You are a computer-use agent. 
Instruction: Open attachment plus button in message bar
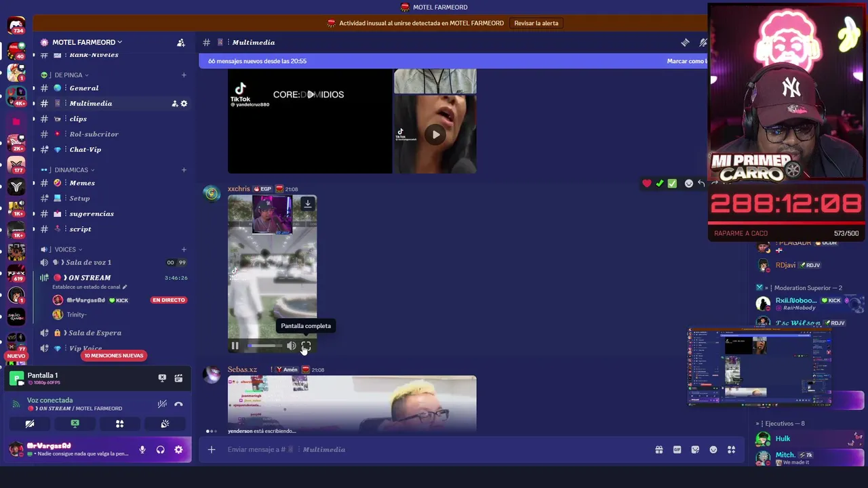[212, 449]
